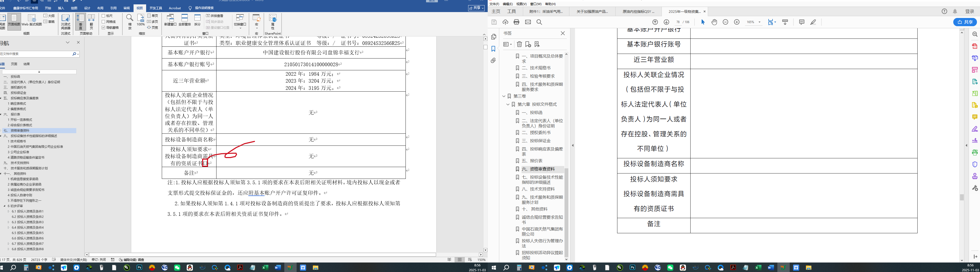Choose 翻页 page movement in Word
The height and width of the screenshot is (272, 980).
pyautogui.click(x=91, y=22)
